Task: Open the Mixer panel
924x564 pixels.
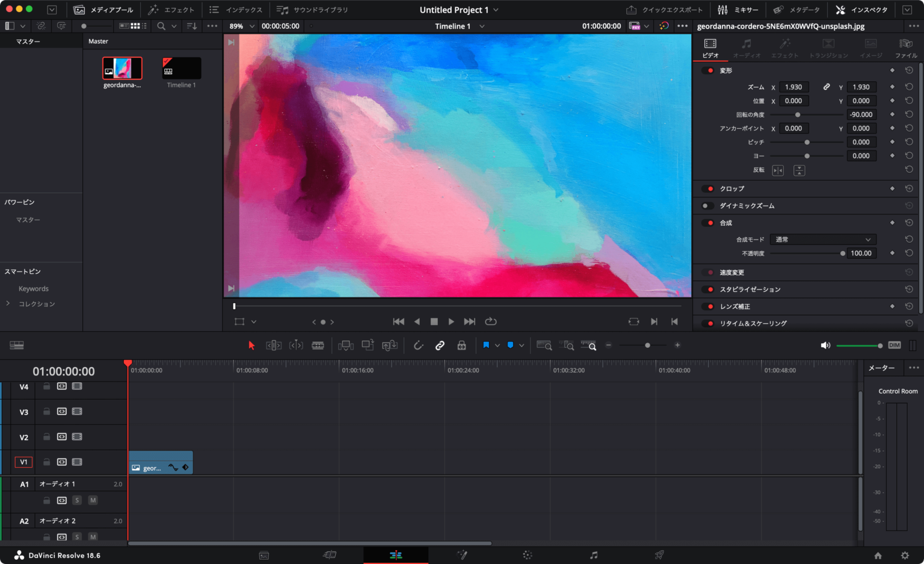Action: coord(738,9)
